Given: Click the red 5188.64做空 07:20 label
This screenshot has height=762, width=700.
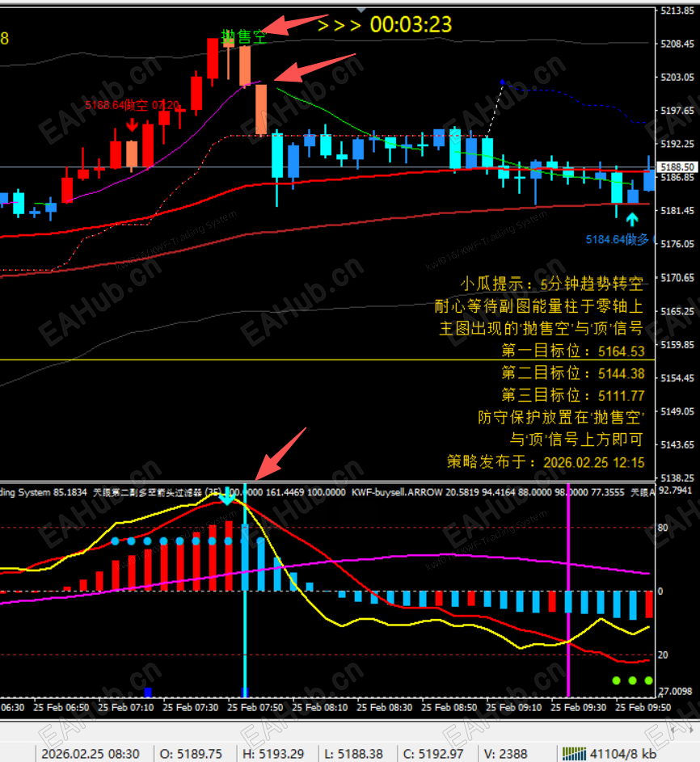Looking at the screenshot, I should click(x=133, y=105).
